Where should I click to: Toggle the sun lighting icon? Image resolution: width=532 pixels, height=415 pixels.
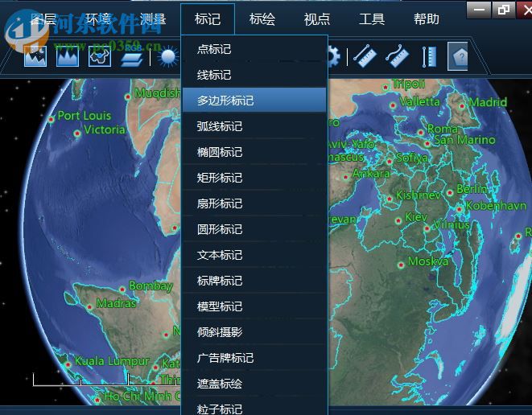tap(168, 56)
